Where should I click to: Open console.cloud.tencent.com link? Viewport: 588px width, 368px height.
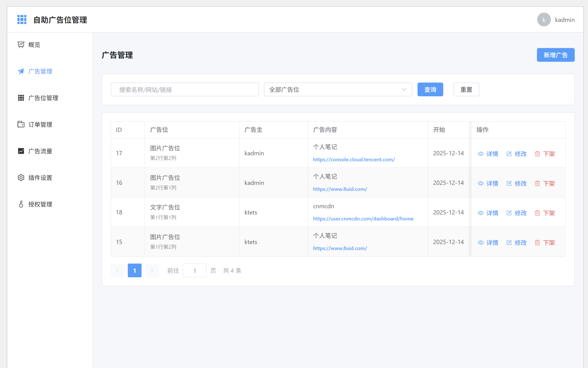pos(354,159)
